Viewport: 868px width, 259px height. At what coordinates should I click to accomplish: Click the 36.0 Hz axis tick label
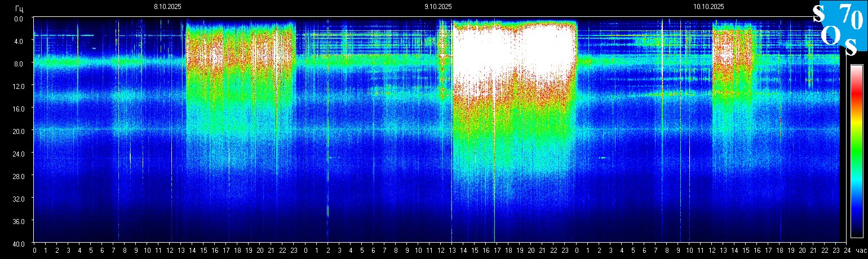(20, 221)
